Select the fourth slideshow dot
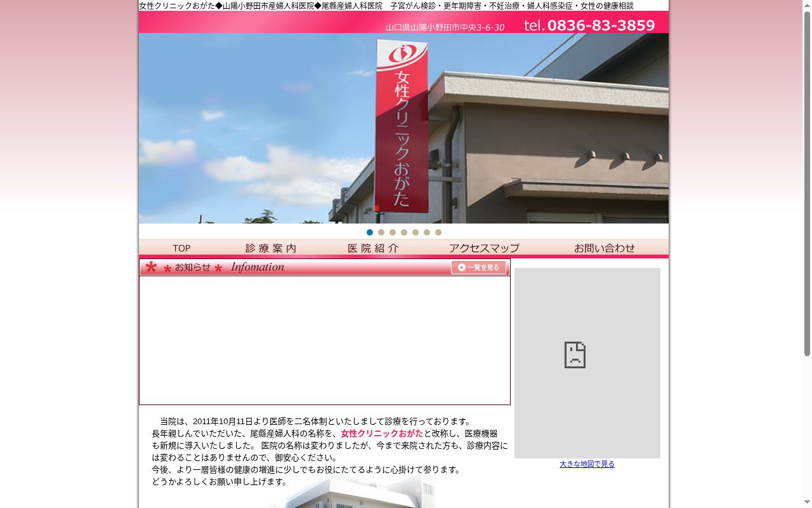This screenshot has height=508, width=812. (404, 232)
